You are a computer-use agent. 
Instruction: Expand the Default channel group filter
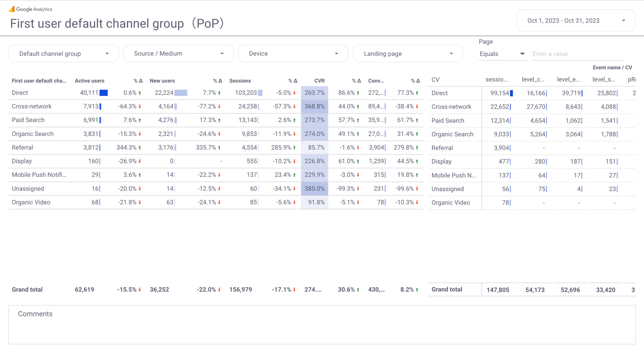(x=64, y=54)
